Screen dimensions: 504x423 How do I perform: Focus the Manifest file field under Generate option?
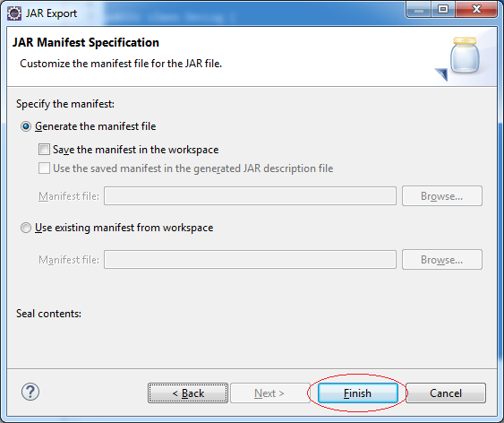point(250,196)
